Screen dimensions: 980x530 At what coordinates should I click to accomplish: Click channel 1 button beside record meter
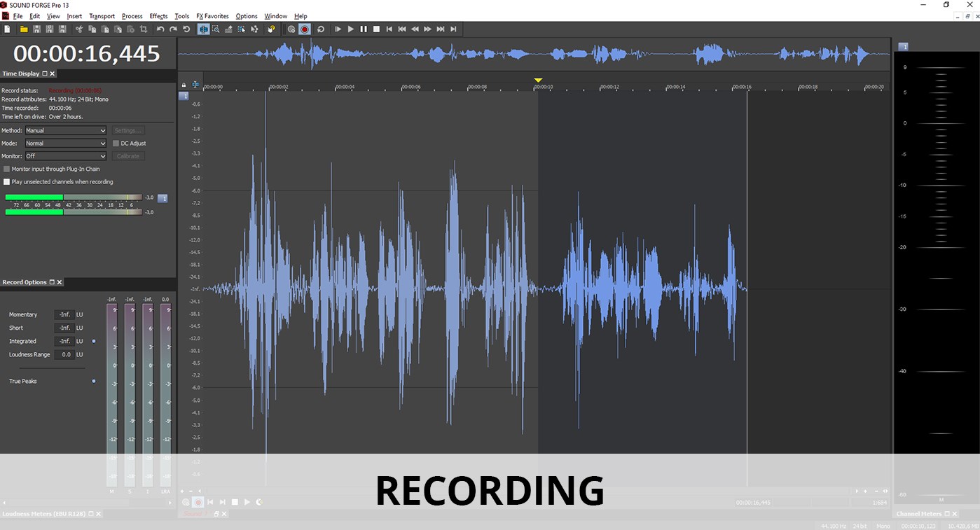[x=163, y=198]
